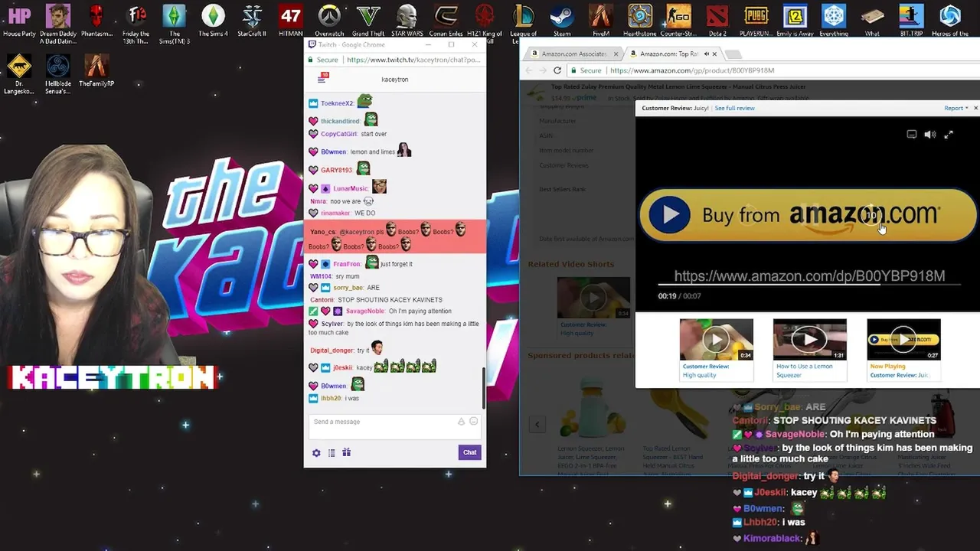
Task: Click the bits cheer icon in chat box
Action: (461, 422)
